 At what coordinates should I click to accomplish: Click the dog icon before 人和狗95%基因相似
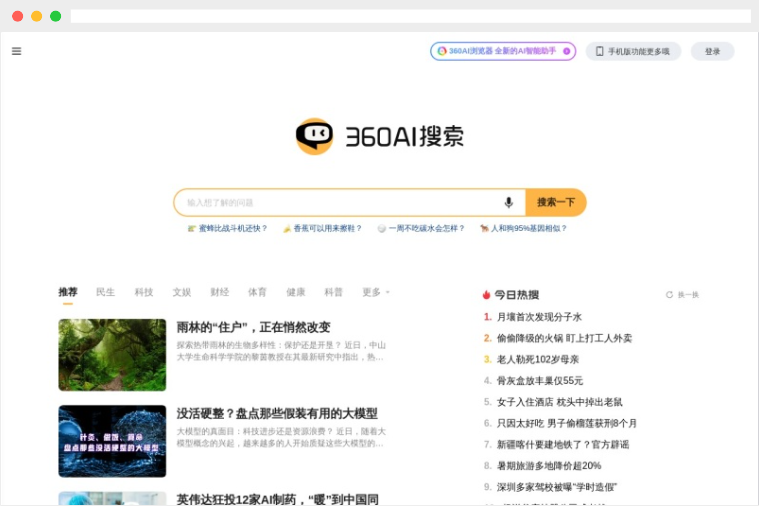484,228
